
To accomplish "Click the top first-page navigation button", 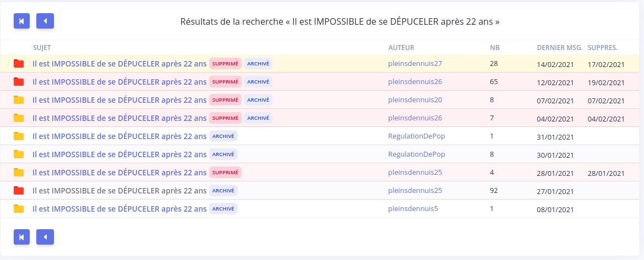I will (22, 21).
